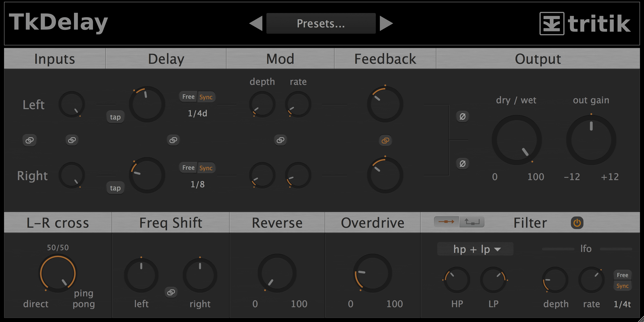Set Right delay to Free mode
This screenshot has width=644, height=322.
pyautogui.click(x=188, y=168)
